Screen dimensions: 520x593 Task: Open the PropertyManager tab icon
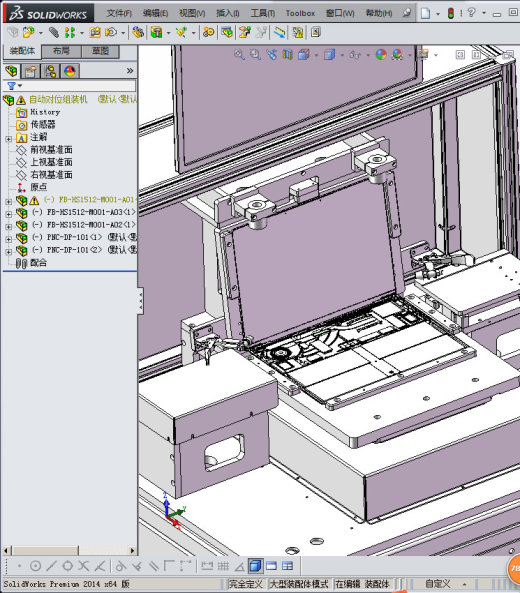tap(31, 71)
